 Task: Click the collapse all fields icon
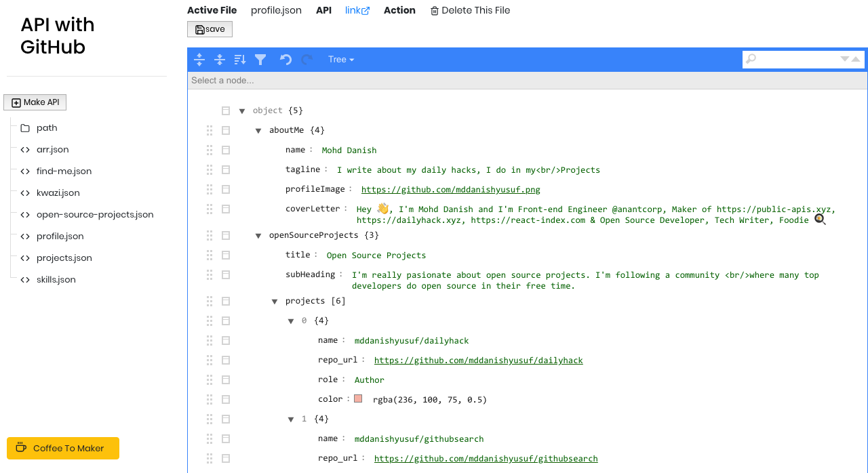pyautogui.click(x=220, y=60)
